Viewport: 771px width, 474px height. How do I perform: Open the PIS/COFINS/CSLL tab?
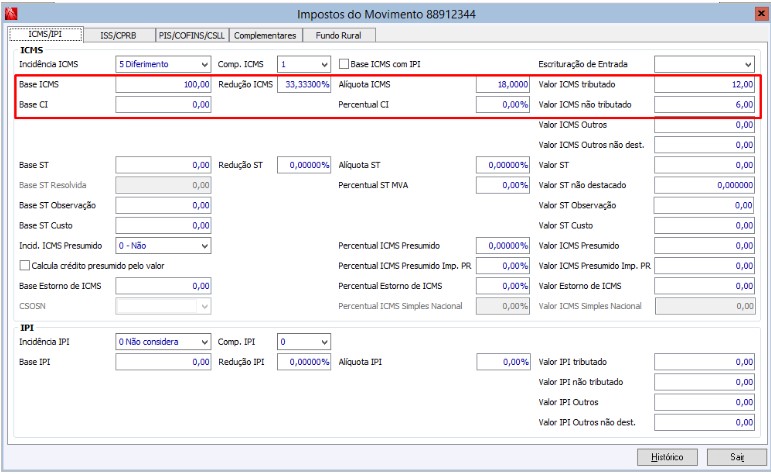click(x=192, y=35)
